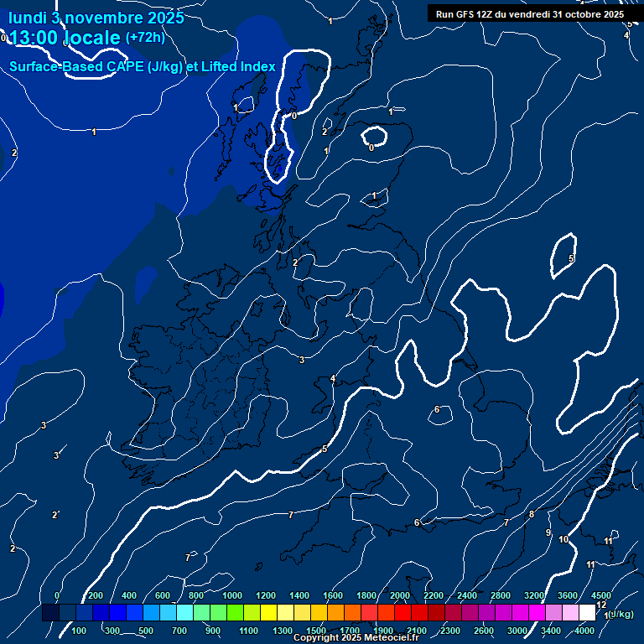Click the darkest navy first legend swatch

coord(51,612)
